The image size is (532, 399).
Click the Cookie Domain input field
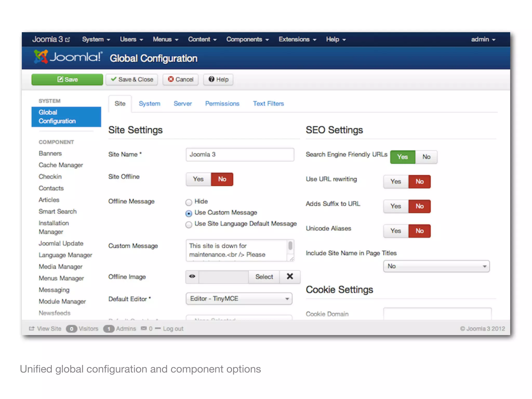click(x=437, y=314)
